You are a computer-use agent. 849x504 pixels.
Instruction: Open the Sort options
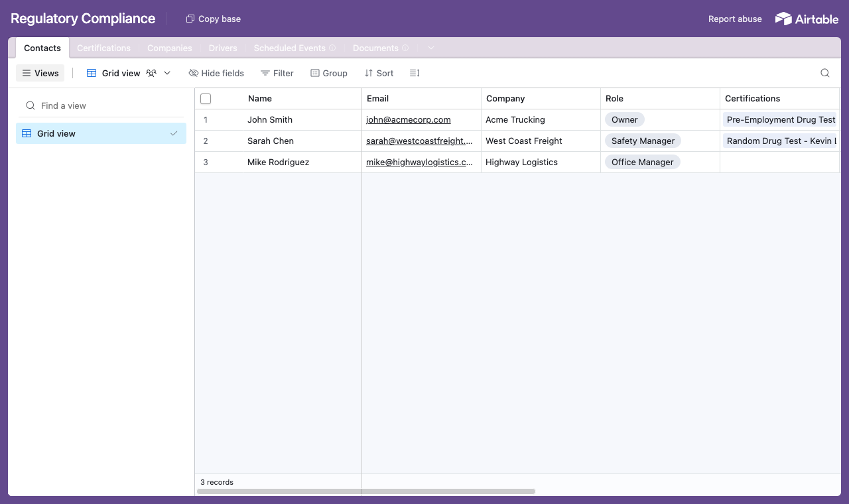pos(379,73)
